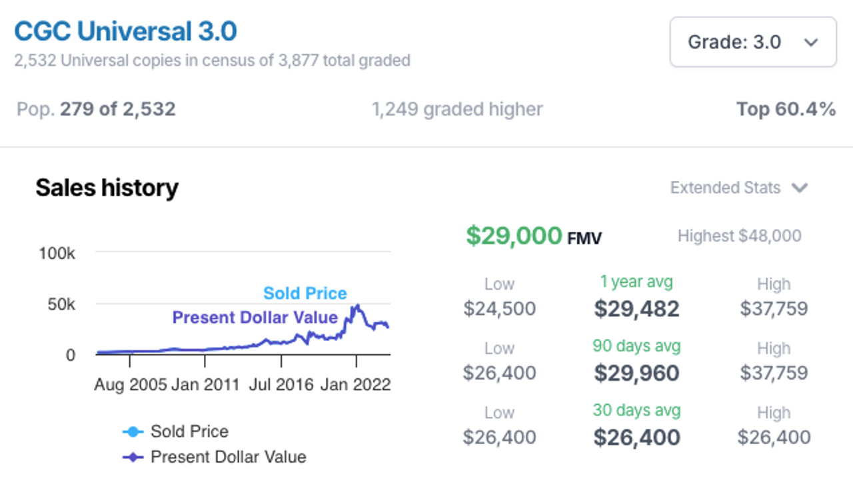The width and height of the screenshot is (853, 504).
Task: Open the Grade: 3.0 dropdown
Action: (x=753, y=42)
